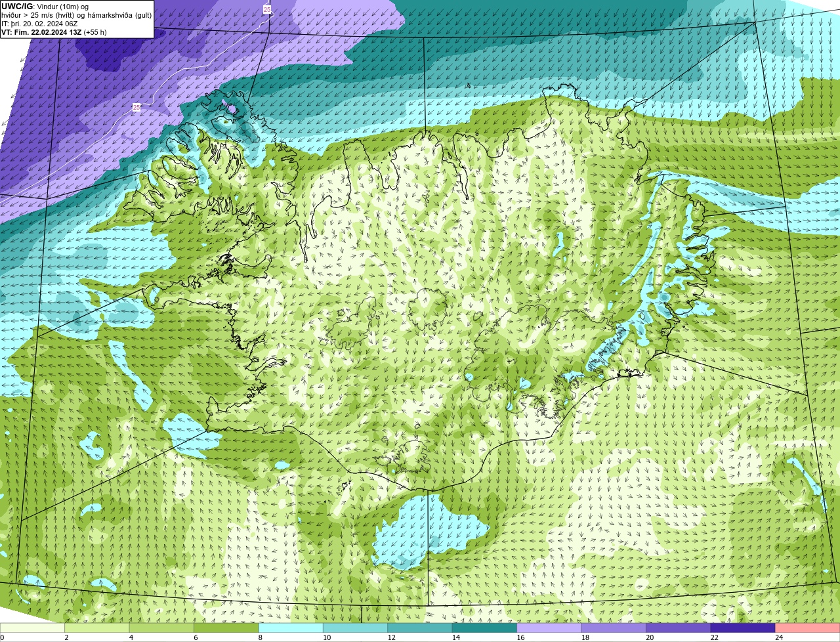
Task: Select the lavender 16–18 m/s legend swatch
Action: (x=549, y=628)
